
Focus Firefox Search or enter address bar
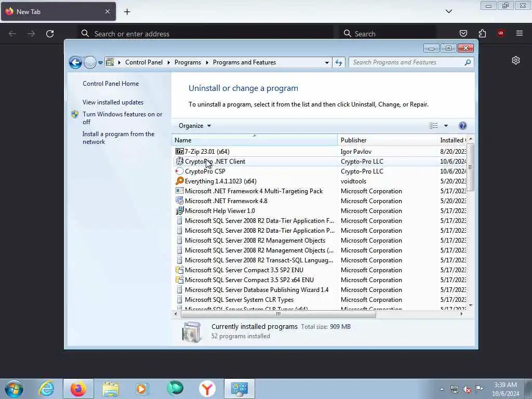[207, 34]
